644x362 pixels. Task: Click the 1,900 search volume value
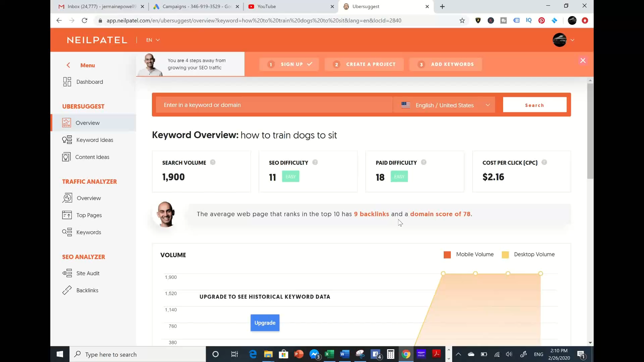pos(173,177)
